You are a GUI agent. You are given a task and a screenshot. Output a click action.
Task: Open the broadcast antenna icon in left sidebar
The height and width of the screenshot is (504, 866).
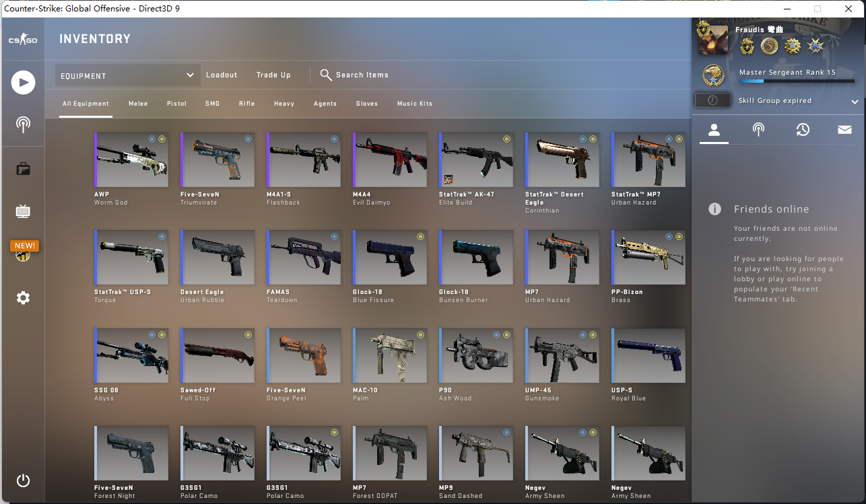pos(23,124)
